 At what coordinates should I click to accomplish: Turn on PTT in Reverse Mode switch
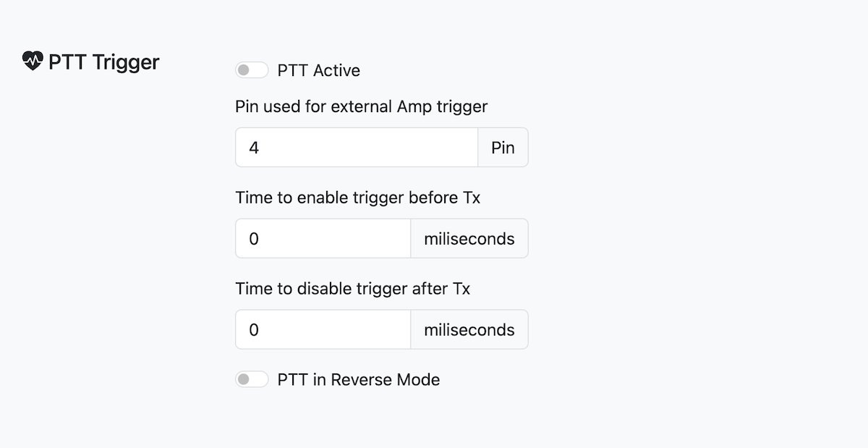(252, 379)
